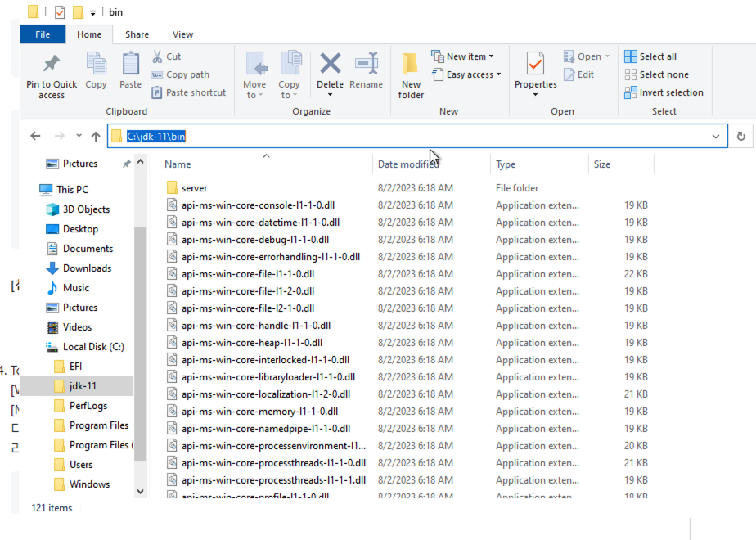
Task: Open Music in navigation pane
Action: click(67, 288)
